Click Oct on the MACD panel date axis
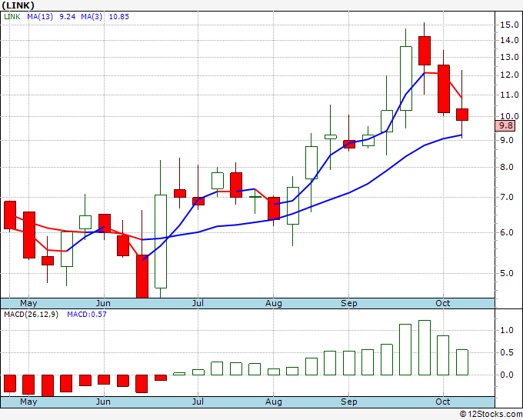 point(443,402)
